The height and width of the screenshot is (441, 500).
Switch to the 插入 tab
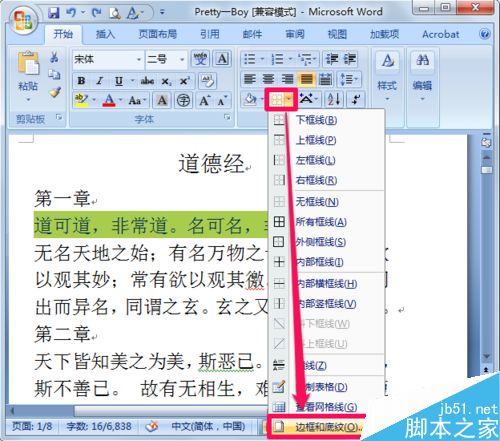pos(105,34)
